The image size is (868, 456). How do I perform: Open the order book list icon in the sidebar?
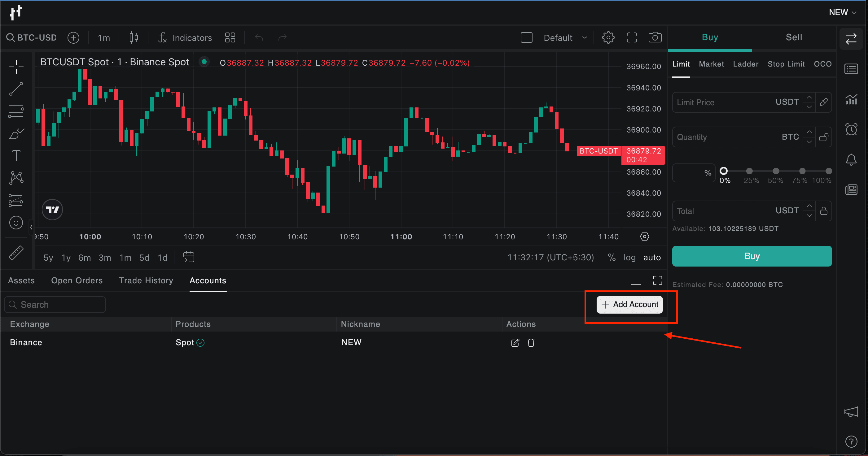click(x=851, y=69)
